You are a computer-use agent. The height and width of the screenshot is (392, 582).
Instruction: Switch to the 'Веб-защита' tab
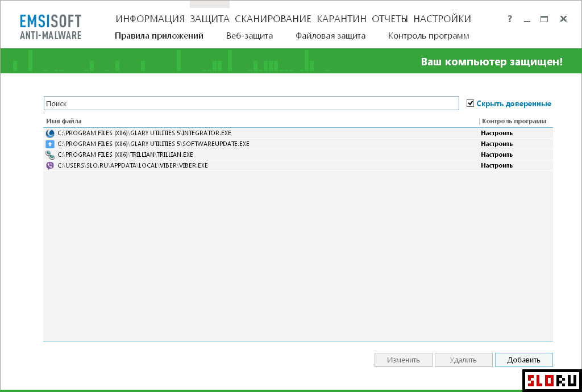pyautogui.click(x=250, y=36)
